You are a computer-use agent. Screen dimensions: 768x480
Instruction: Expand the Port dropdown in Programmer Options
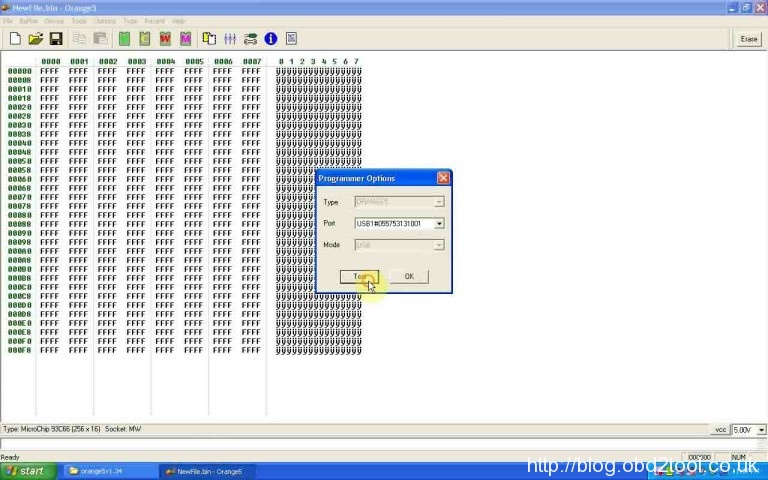click(439, 223)
